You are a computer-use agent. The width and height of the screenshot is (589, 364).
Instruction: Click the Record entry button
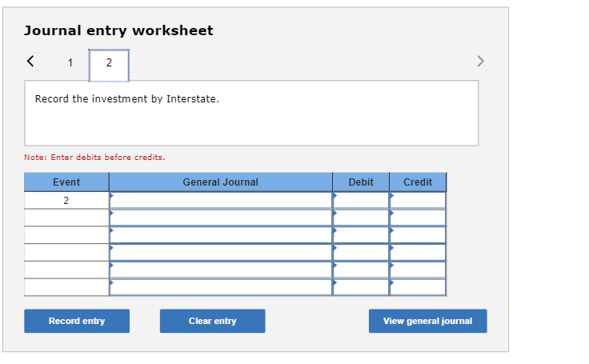(77, 321)
